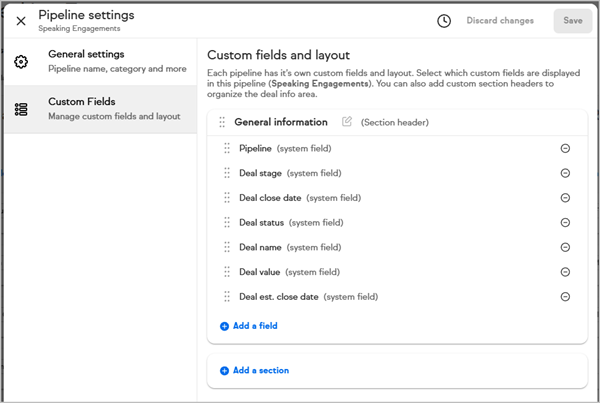Screen dimensions: 600x403
Task: Click the Save button
Action: (573, 21)
